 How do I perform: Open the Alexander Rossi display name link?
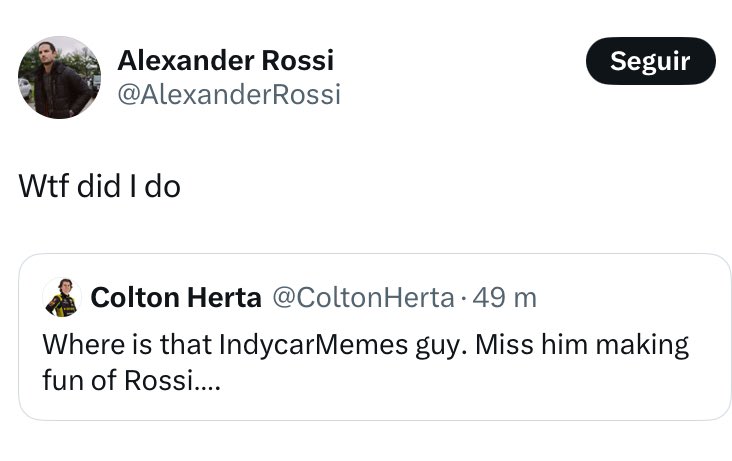225,61
